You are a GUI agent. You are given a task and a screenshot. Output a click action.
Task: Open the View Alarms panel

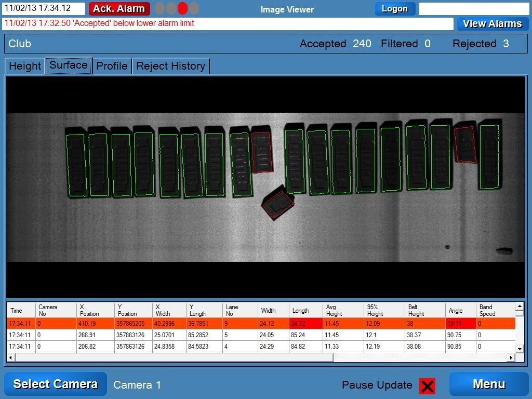tap(491, 23)
